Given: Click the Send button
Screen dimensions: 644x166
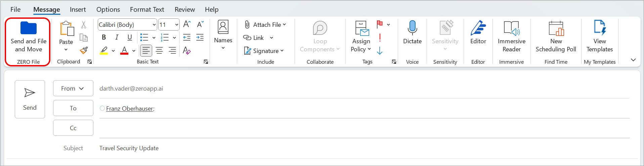Looking at the screenshot, I should click(x=30, y=99).
